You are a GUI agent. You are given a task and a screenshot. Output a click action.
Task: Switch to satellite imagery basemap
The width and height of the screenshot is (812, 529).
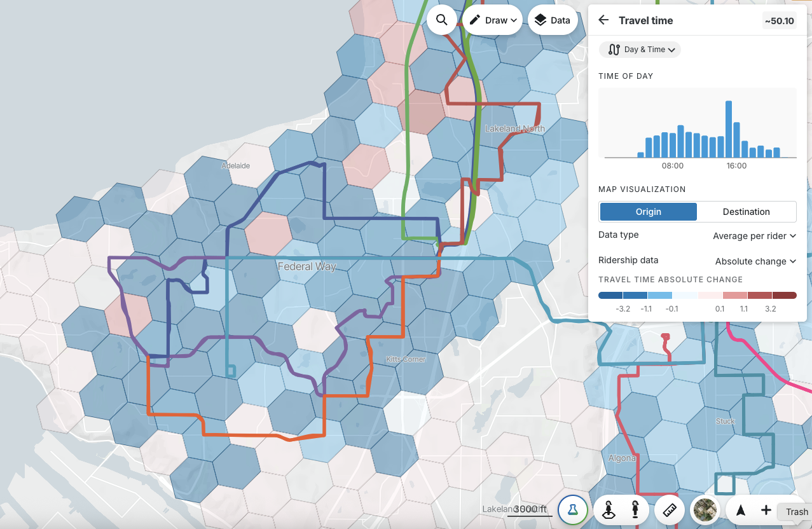coord(705,510)
